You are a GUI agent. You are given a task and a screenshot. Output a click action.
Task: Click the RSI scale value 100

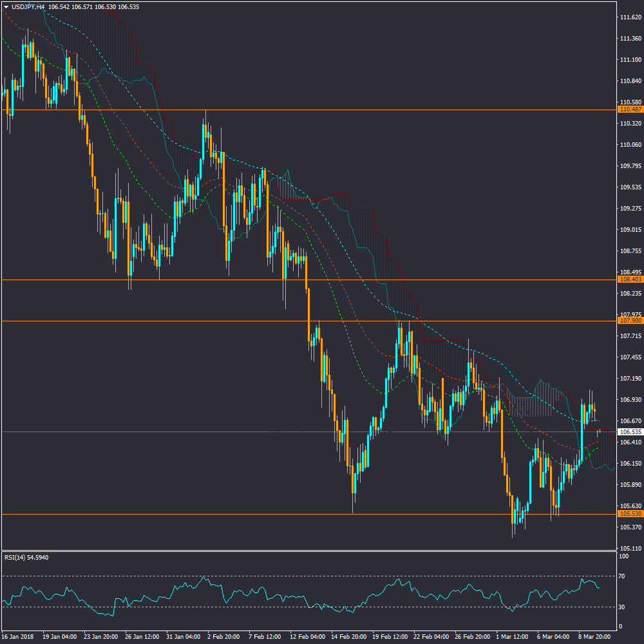coord(623,556)
